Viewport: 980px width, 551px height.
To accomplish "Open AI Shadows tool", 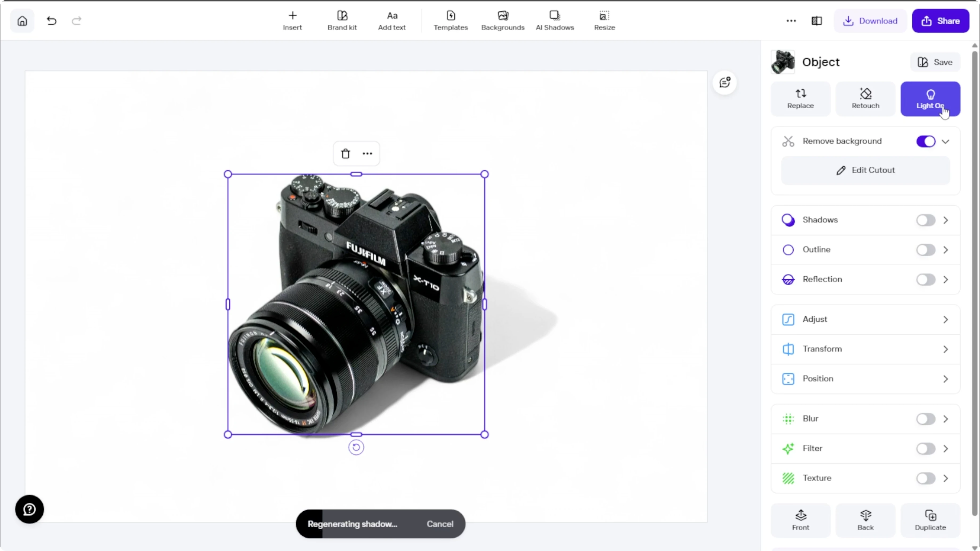I will click(555, 21).
